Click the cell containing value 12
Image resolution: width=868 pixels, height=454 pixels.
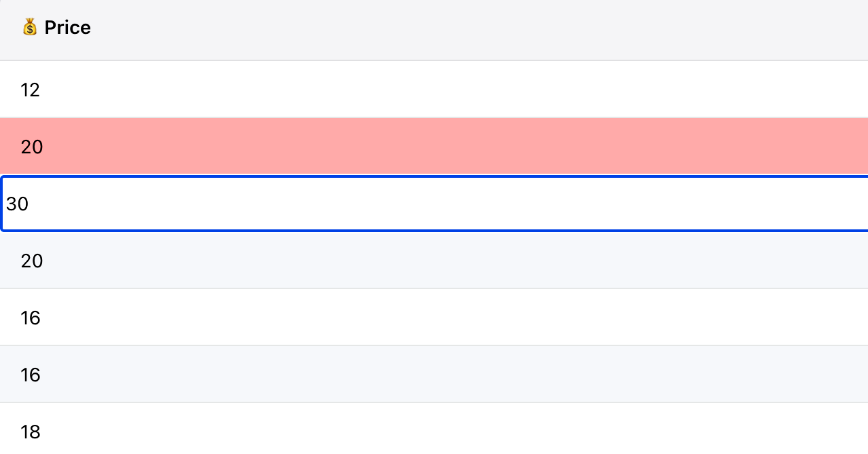click(30, 90)
